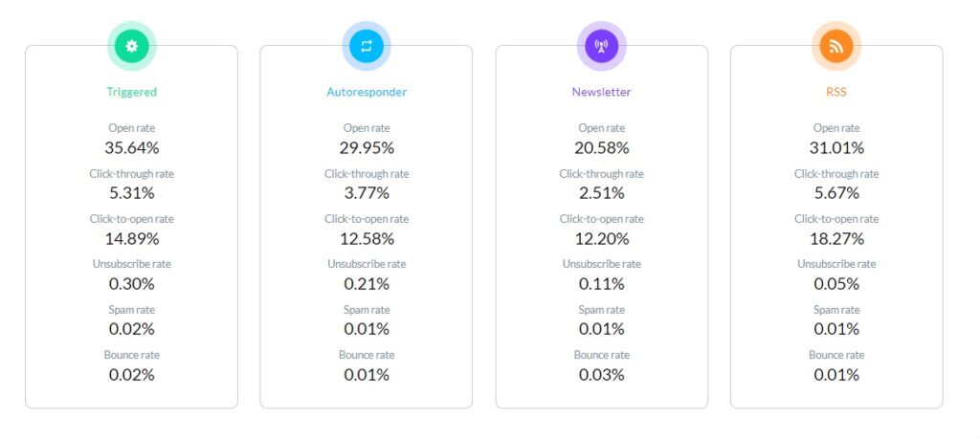Click Newsletter bounce rate 0.03%
Image resolution: width=980 pixels, height=438 pixels.
point(601,375)
